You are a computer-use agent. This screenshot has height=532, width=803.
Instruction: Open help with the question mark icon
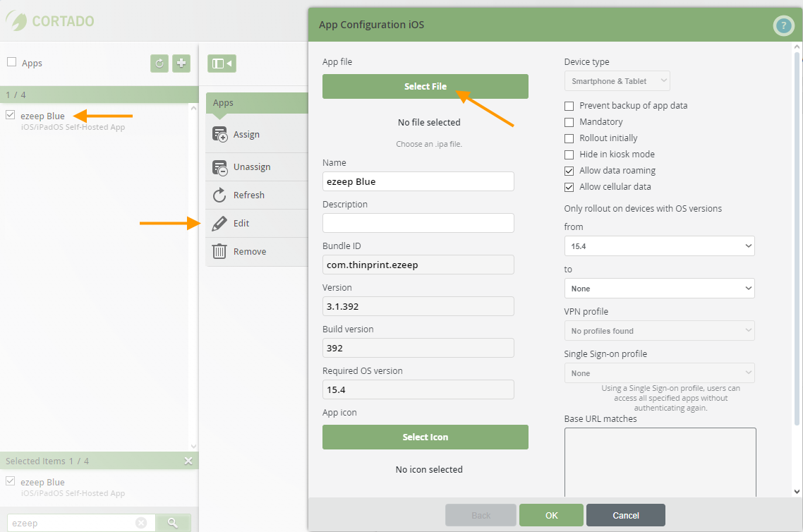pos(783,25)
